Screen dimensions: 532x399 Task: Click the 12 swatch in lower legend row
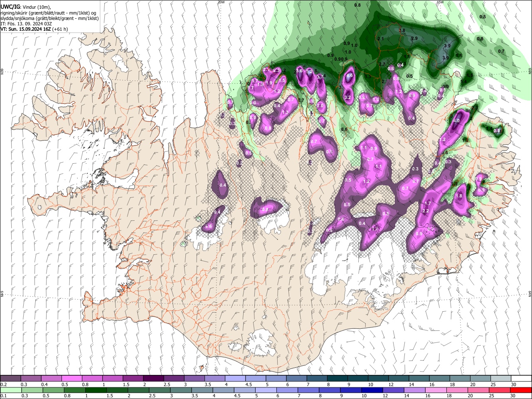pos(393,390)
